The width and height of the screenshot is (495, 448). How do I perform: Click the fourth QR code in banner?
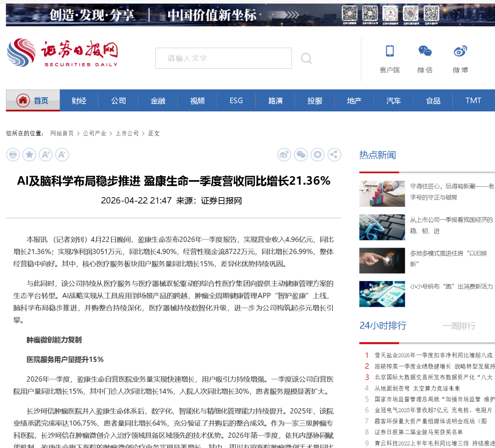[x=411, y=14]
